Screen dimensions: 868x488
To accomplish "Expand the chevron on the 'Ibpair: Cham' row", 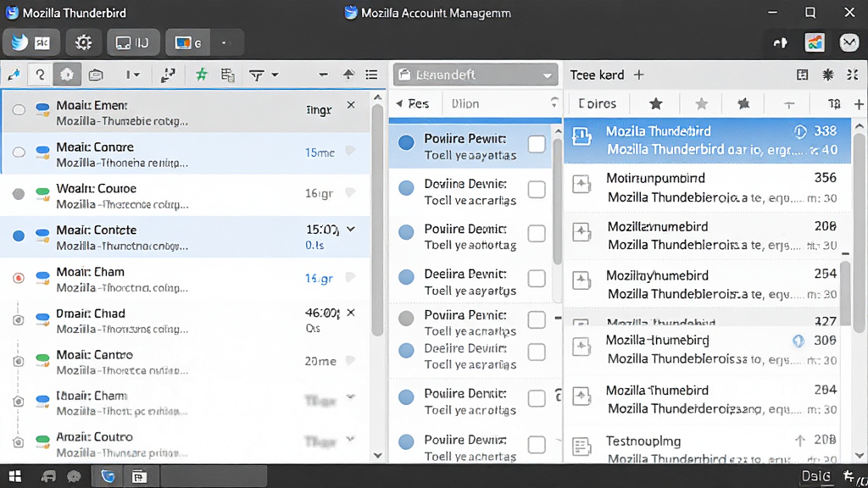I will click(x=350, y=396).
